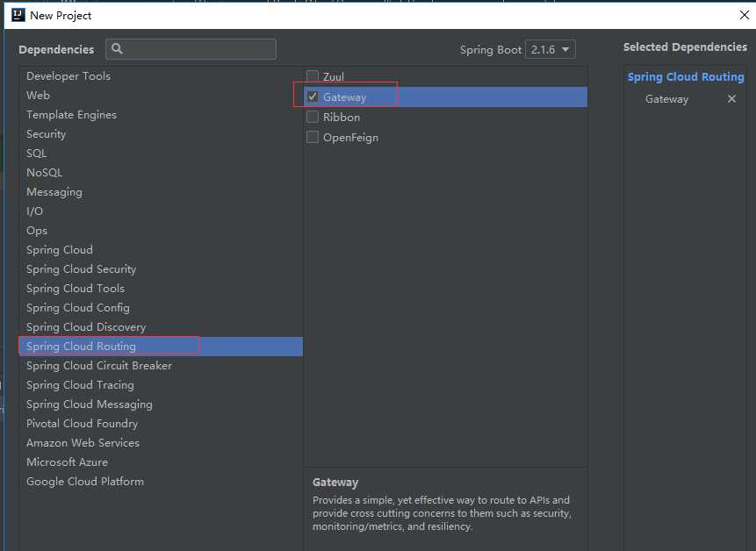The width and height of the screenshot is (756, 551).
Task: Select the Web category
Action: [161, 96]
